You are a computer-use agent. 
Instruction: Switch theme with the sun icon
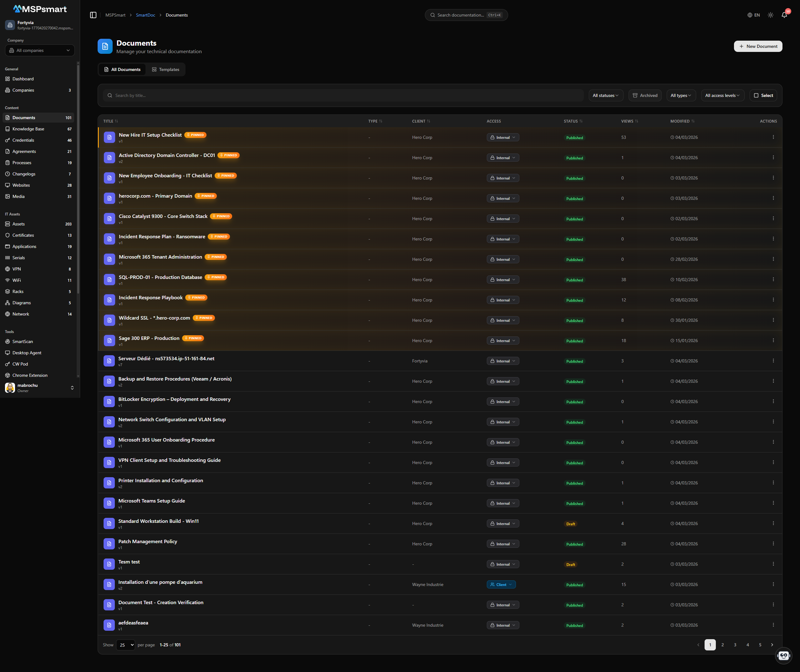770,15
